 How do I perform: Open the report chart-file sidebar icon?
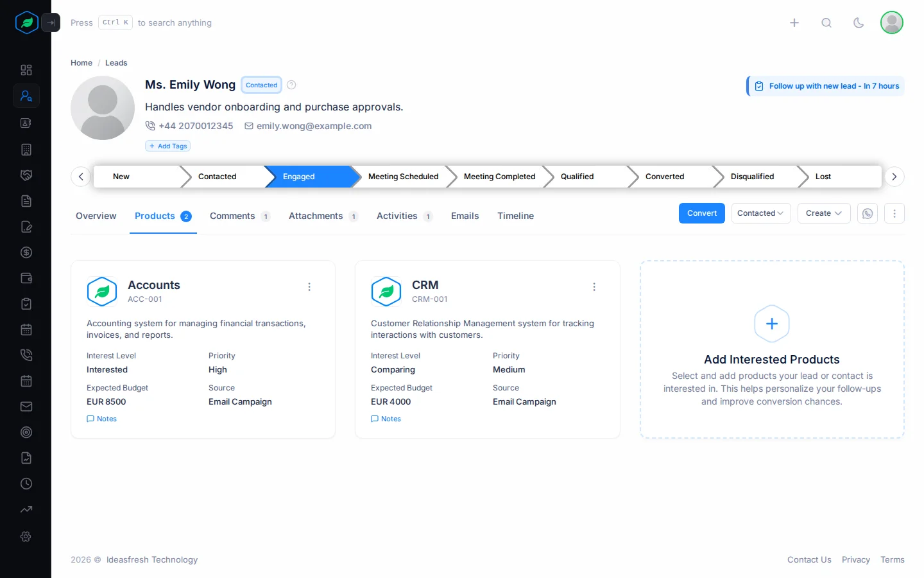tap(26, 458)
